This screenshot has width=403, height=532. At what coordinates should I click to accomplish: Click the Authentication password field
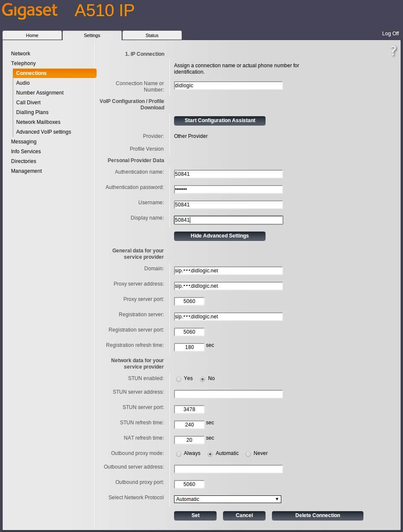coord(229,189)
